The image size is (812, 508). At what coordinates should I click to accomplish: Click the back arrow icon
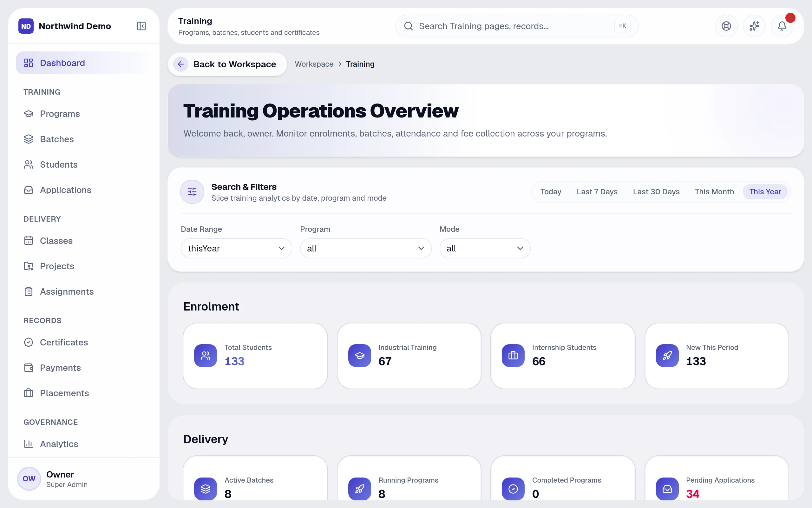[x=181, y=64]
